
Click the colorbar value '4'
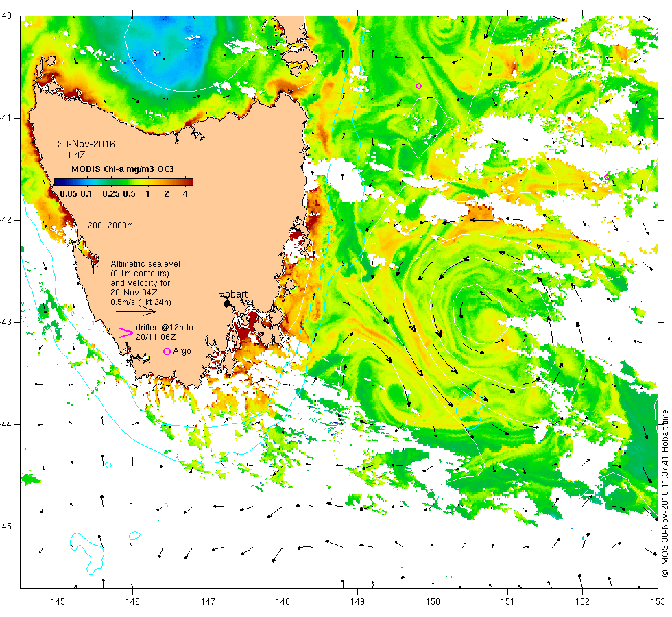(x=185, y=193)
